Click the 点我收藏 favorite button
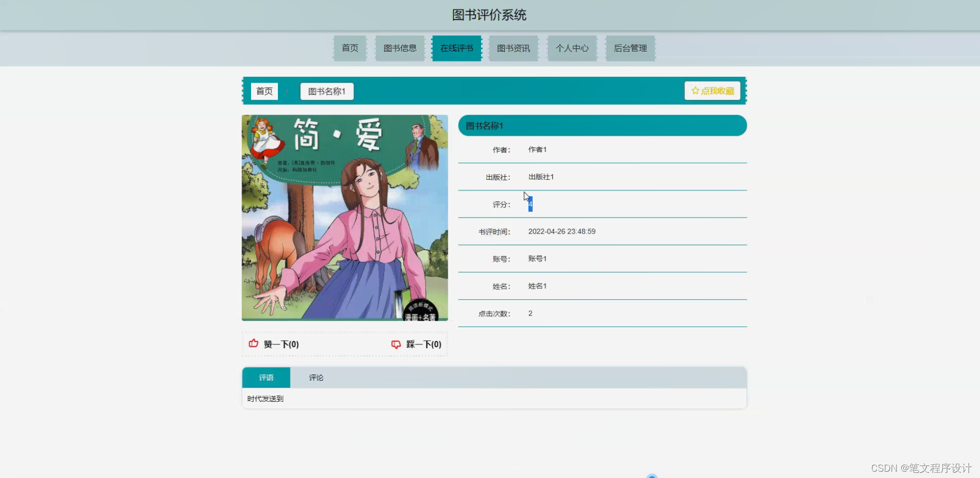The width and height of the screenshot is (980, 478). 713,90
